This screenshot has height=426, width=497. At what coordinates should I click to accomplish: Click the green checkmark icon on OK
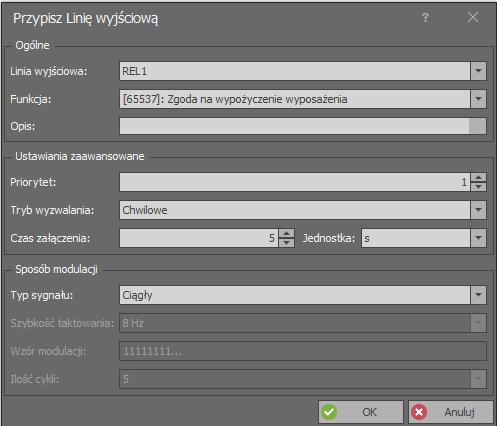tap(329, 412)
